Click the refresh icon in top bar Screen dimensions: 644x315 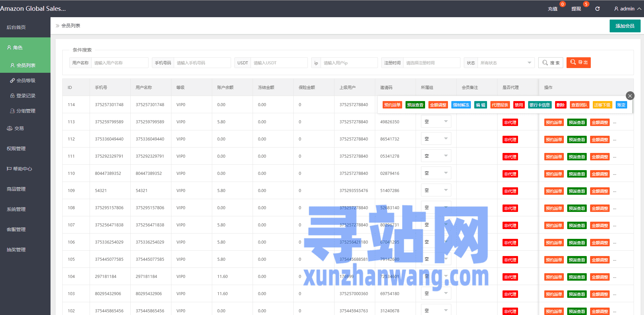pos(597,9)
